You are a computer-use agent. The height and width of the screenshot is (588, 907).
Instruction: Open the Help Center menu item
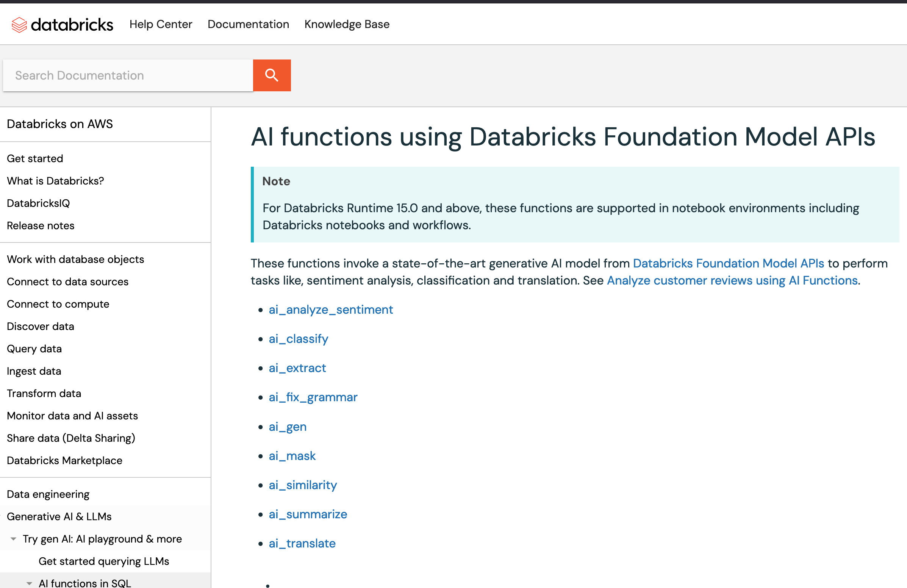click(161, 24)
